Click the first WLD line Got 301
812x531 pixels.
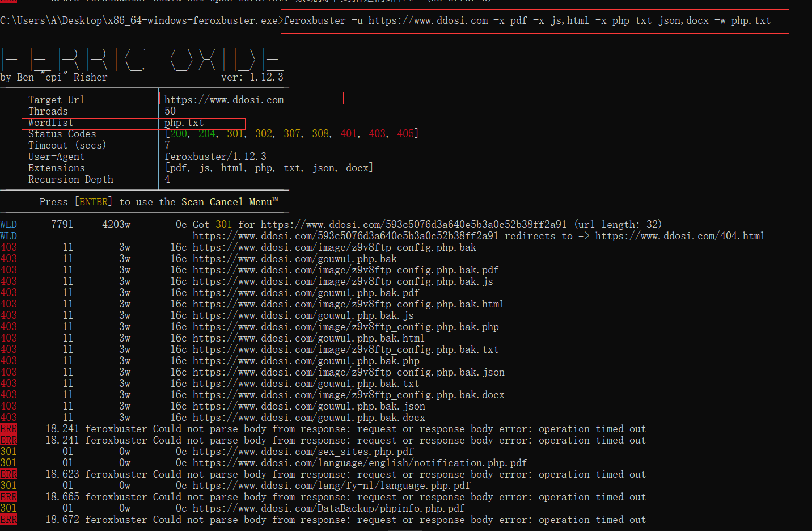(331, 225)
